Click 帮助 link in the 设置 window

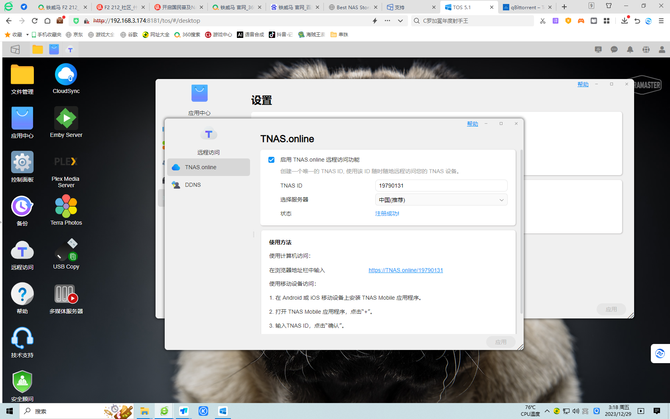coord(583,84)
